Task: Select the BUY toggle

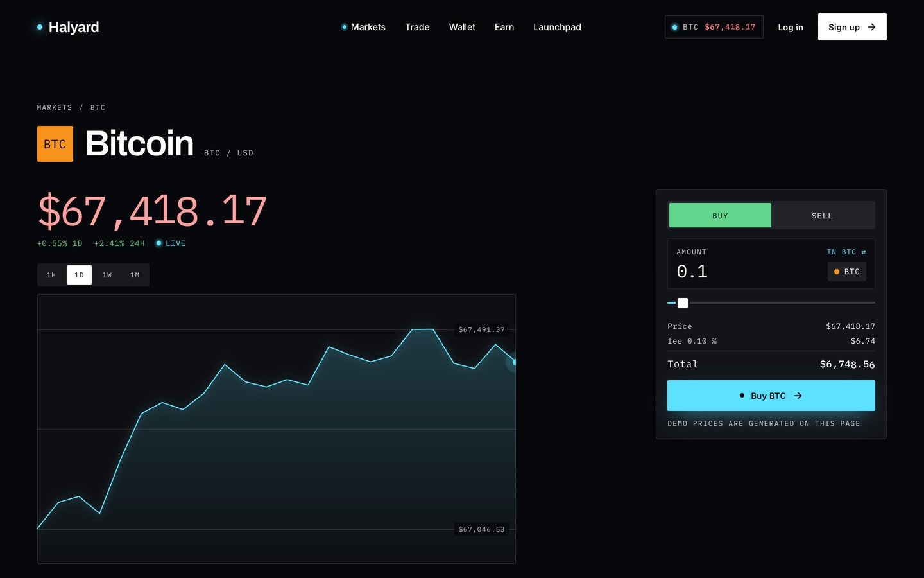Action: [720, 216]
